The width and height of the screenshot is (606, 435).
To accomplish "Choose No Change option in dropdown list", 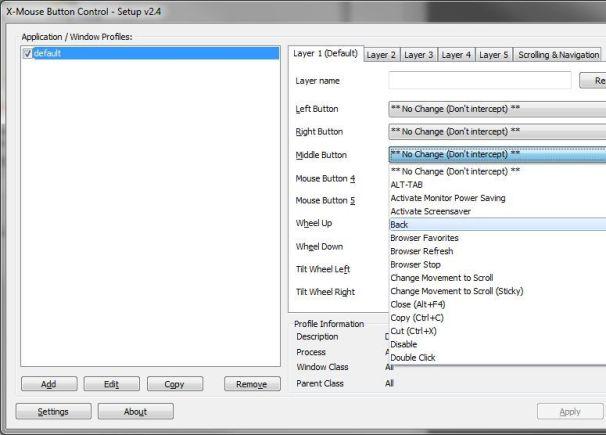I will (x=497, y=171).
